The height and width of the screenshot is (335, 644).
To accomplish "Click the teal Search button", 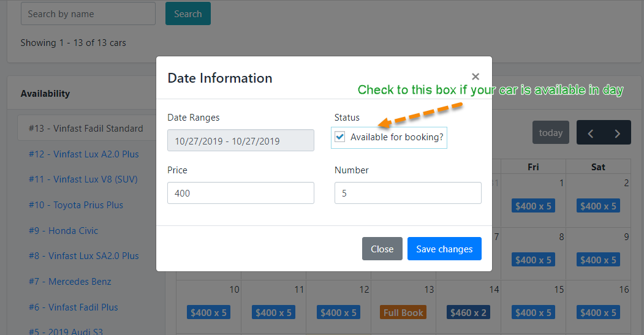I will pos(188,13).
